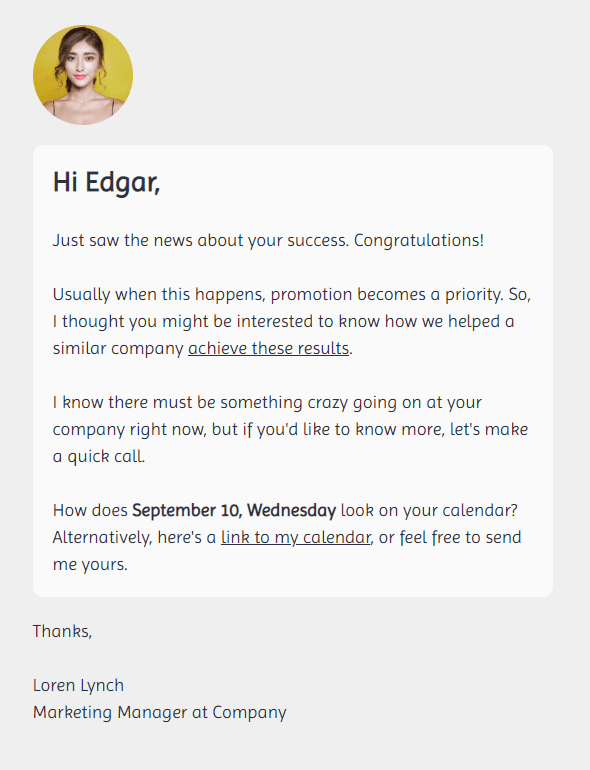The height and width of the screenshot is (770, 590).
Task: Click the "Thanks," sign-off text
Action: click(x=62, y=631)
